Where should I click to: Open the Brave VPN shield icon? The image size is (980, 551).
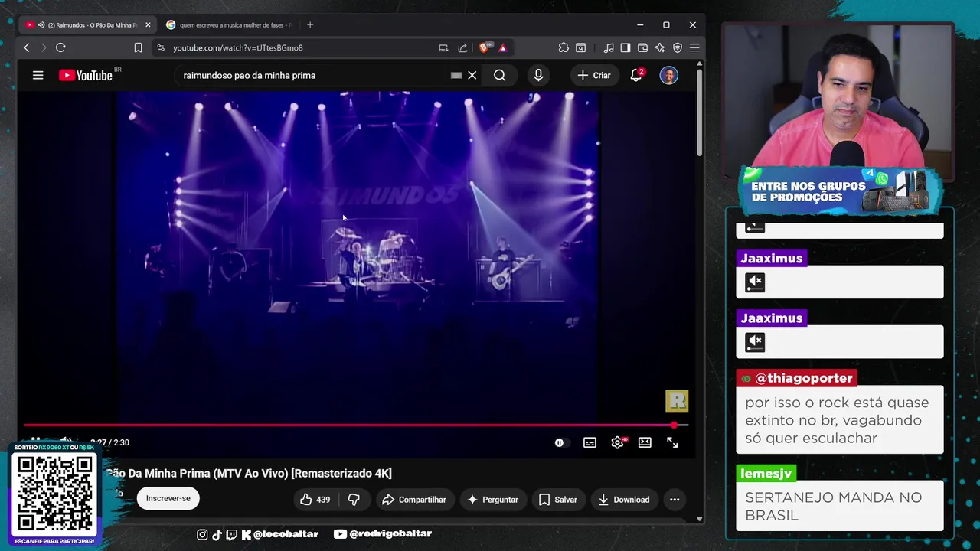[678, 47]
